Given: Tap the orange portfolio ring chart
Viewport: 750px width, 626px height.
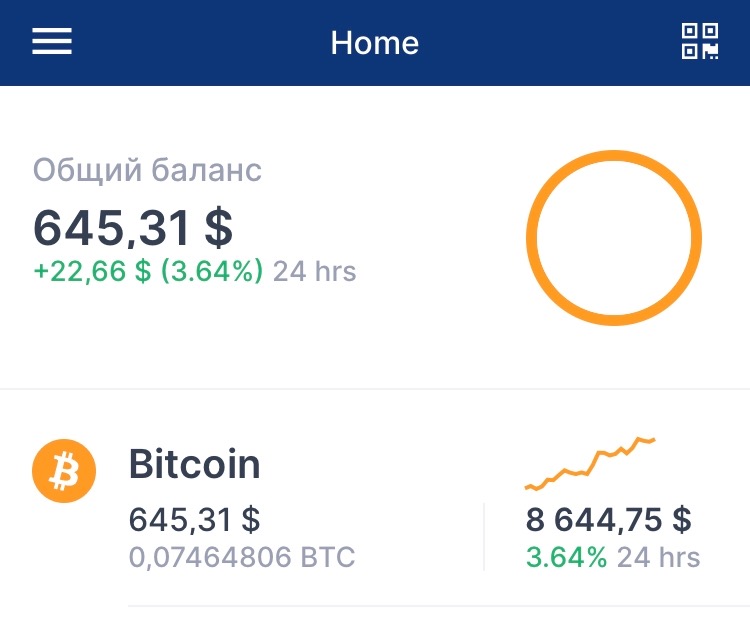Looking at the screenshot, I should [x=614, y=238].
